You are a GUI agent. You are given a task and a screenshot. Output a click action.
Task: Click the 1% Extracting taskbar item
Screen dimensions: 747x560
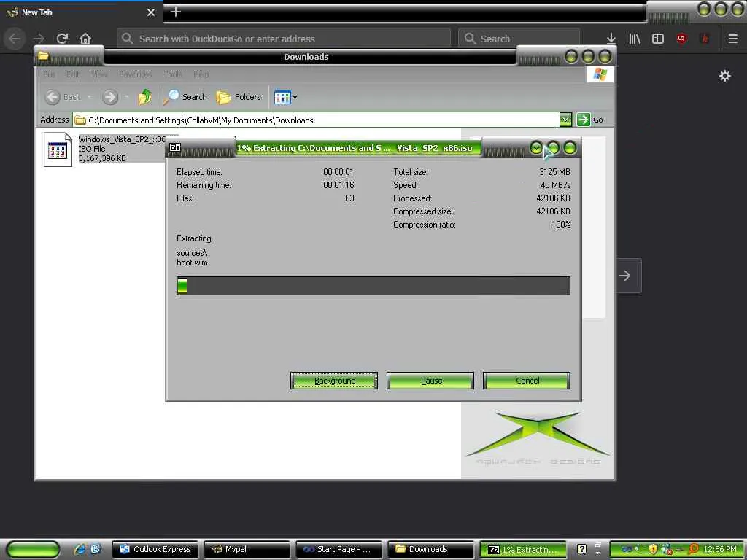pyautogui.click(x=522, y=550)
